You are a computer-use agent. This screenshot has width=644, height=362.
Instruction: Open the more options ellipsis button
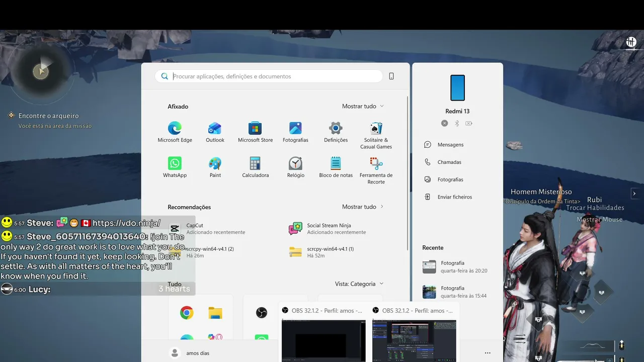click(488, 353)
